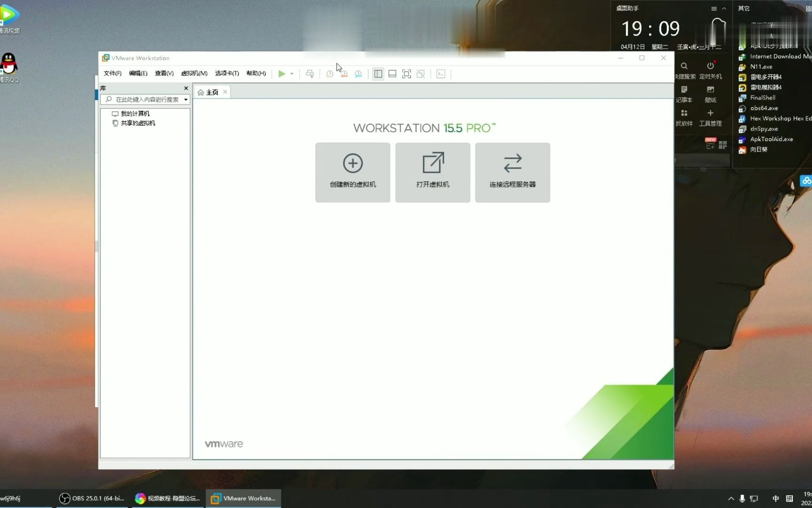Open the 选项卡(T) menu

point(227,73)
